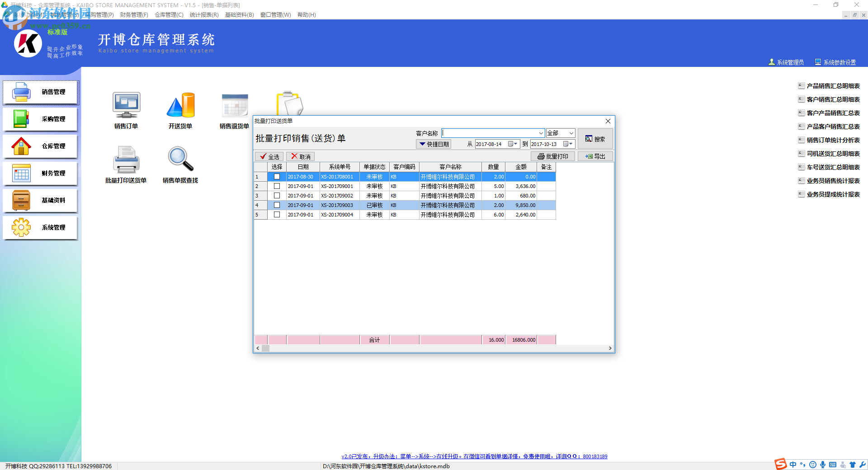Open the 统计报表(R) menu
868x470 pixels.
tap(204, 15)
